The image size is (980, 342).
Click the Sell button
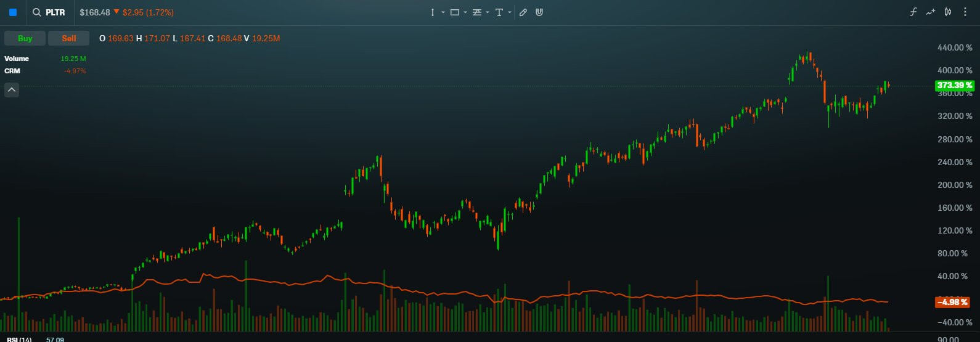[x=69, y=38]
